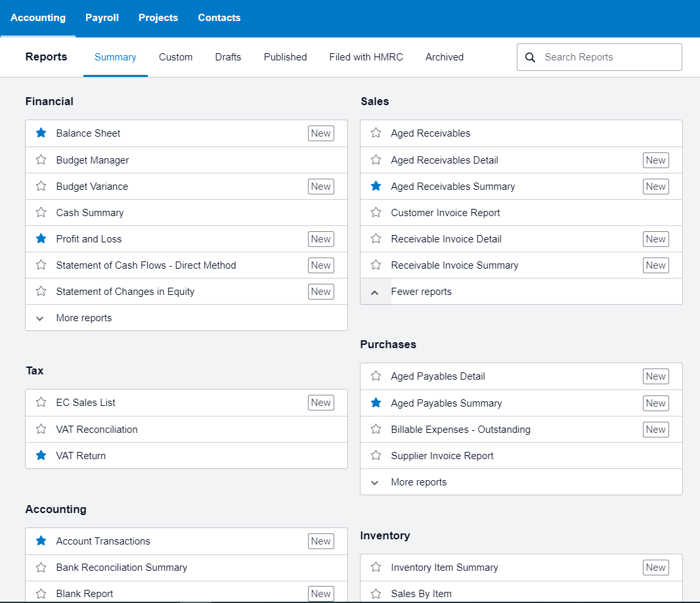
Task: Open the Supplier Invoice Report
Action: pos(443,456)
